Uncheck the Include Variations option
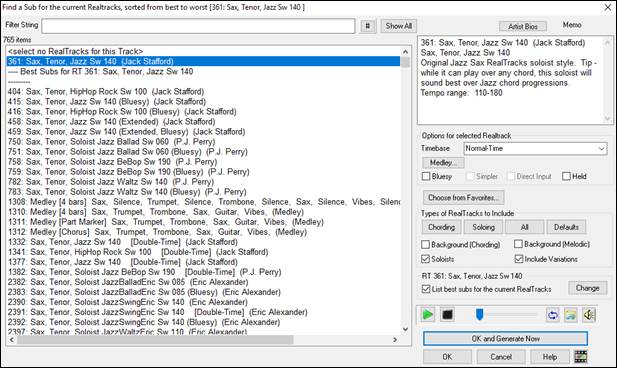 (519, 259)
